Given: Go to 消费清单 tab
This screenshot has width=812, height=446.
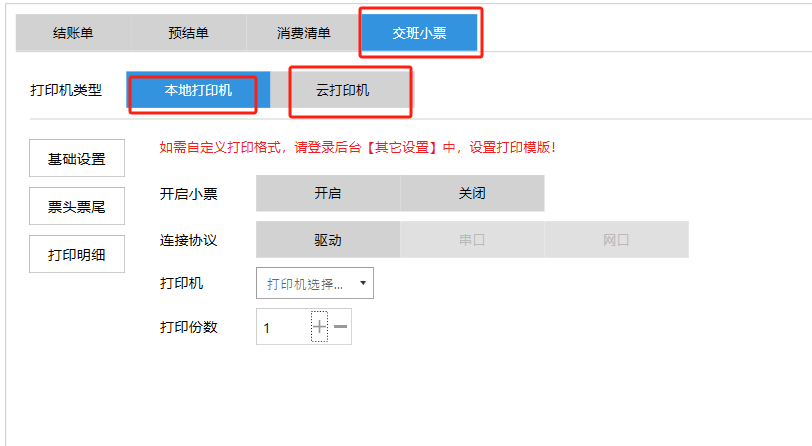Looking at the screenshot, I should coord(304,33).
